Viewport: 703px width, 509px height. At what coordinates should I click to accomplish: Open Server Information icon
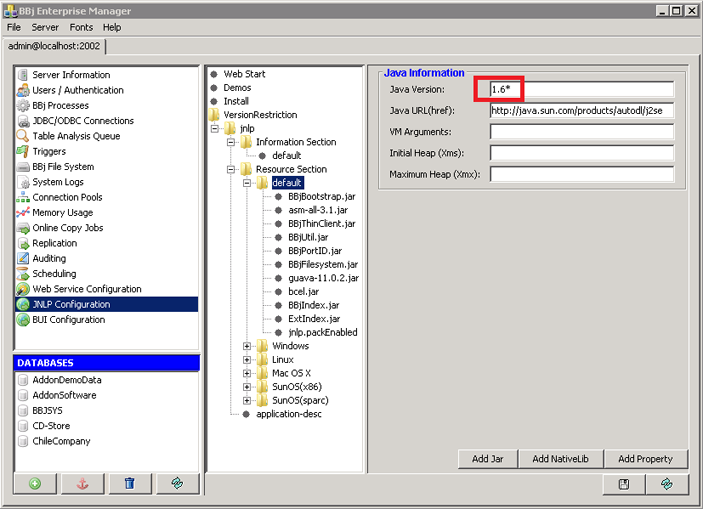(23, 75)
